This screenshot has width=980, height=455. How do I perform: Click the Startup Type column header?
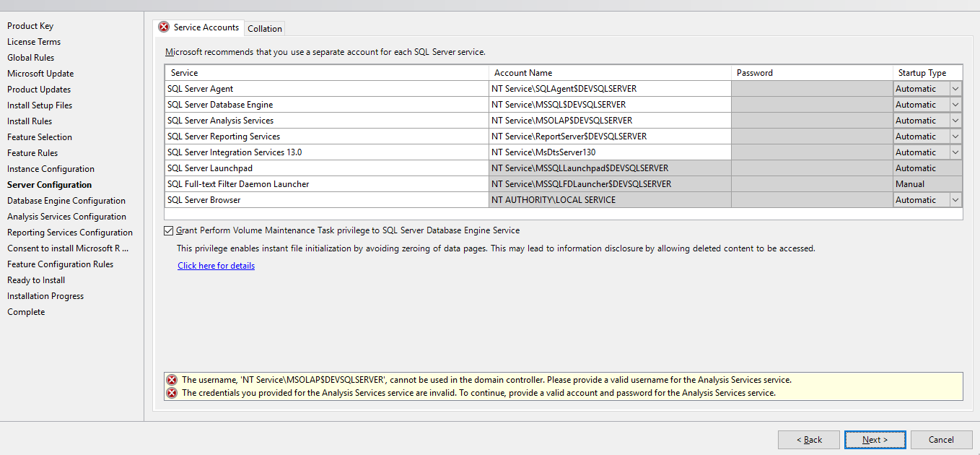(x=928, y=73)
